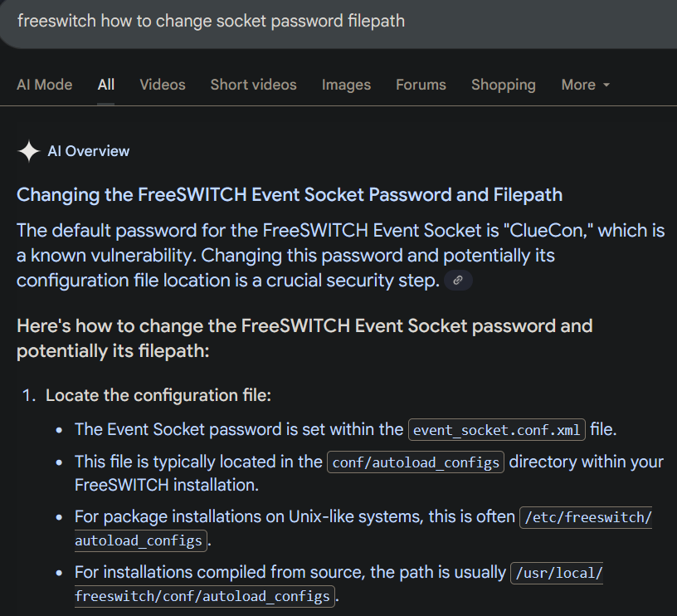Click the AI Overview sparkle icon
Screen dimensions: 677x616
pyautogui.click(x=29, y=151)
